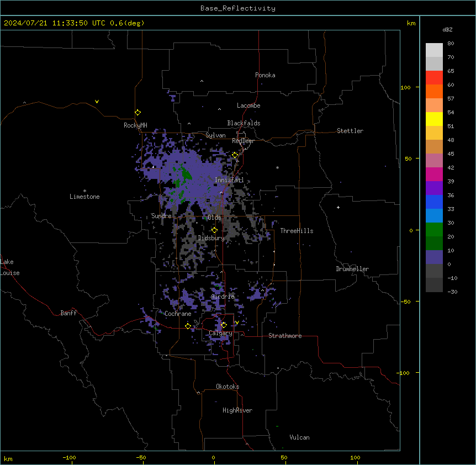Pick the royal blue 36-33 legend swatch

434,202
